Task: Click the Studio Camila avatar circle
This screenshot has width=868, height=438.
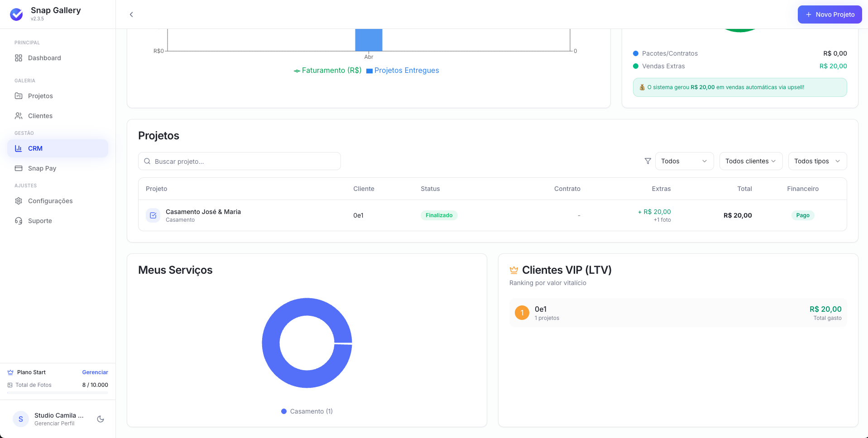Action: pos(21,419)
